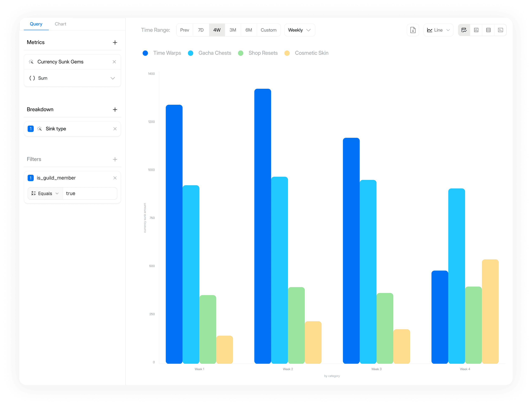Add a filter with plus icon

[115, 159]
